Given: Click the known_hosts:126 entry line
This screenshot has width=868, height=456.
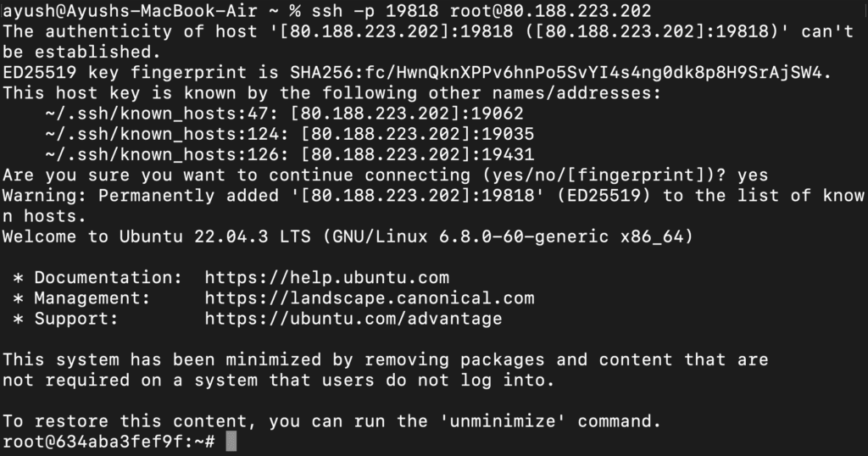Looking at the screenshot, I should (289, 154).
